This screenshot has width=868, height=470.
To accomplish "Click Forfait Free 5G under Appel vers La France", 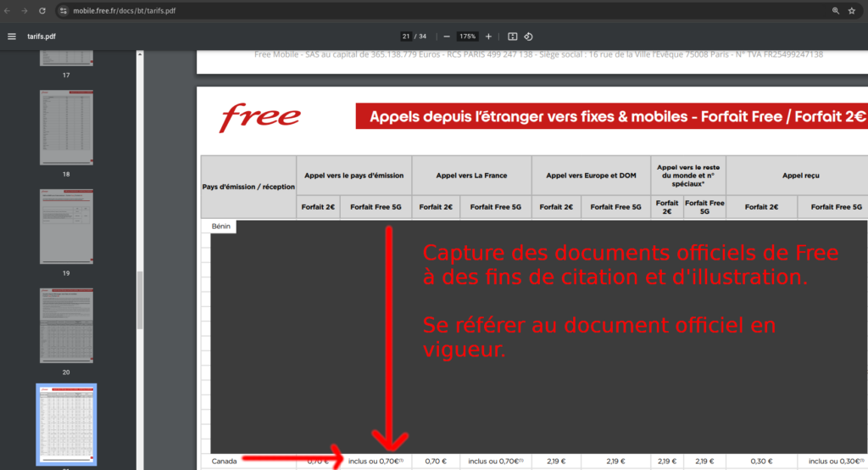I will (x=496, y=207).
